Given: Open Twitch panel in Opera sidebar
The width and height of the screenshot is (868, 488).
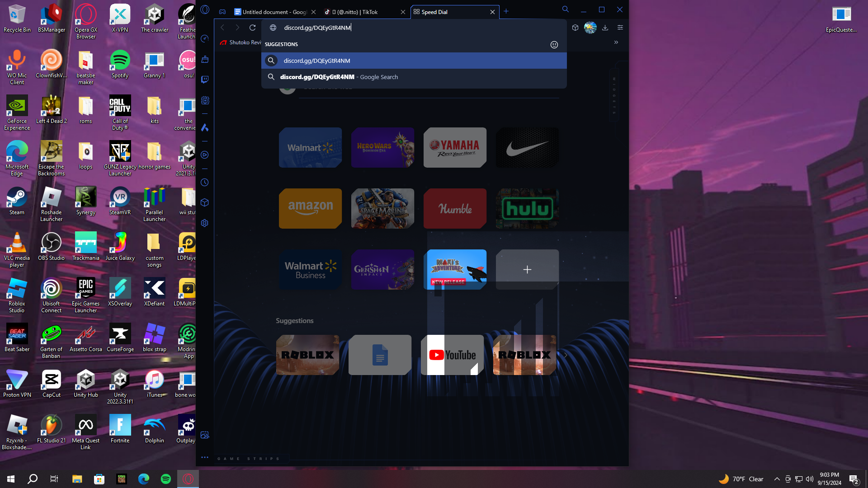Looking at the screenshot, I should tap(205, 80).
